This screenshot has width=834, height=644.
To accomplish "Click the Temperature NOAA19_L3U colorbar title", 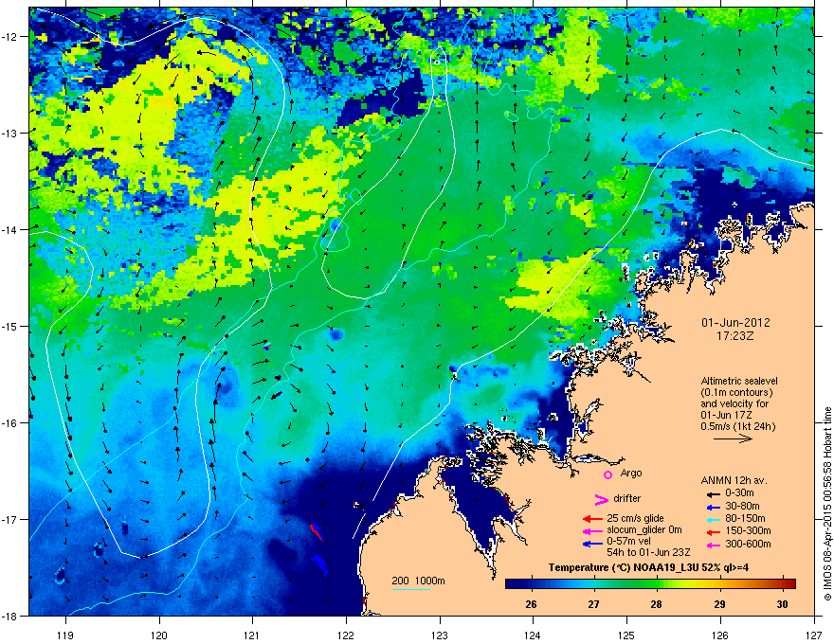I will 649,567.
